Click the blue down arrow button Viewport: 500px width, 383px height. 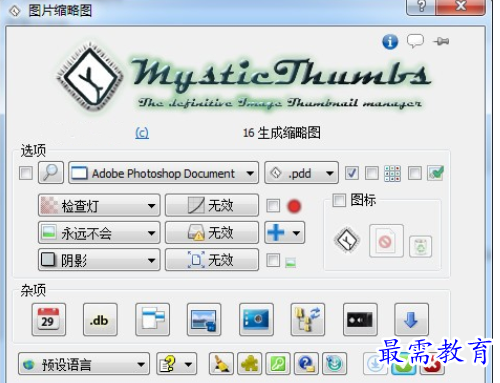coord(411,319)
